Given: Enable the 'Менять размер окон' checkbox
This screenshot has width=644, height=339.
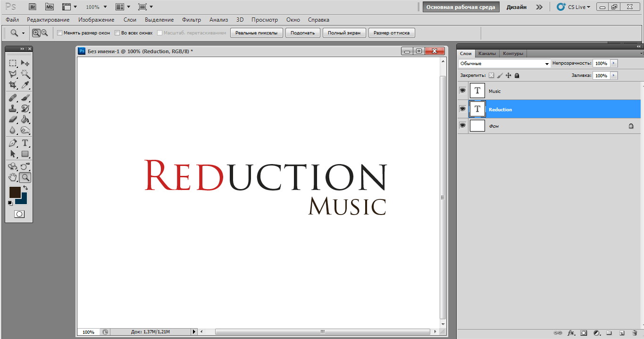Looking at the screenshot, I should tap(59, 33).
